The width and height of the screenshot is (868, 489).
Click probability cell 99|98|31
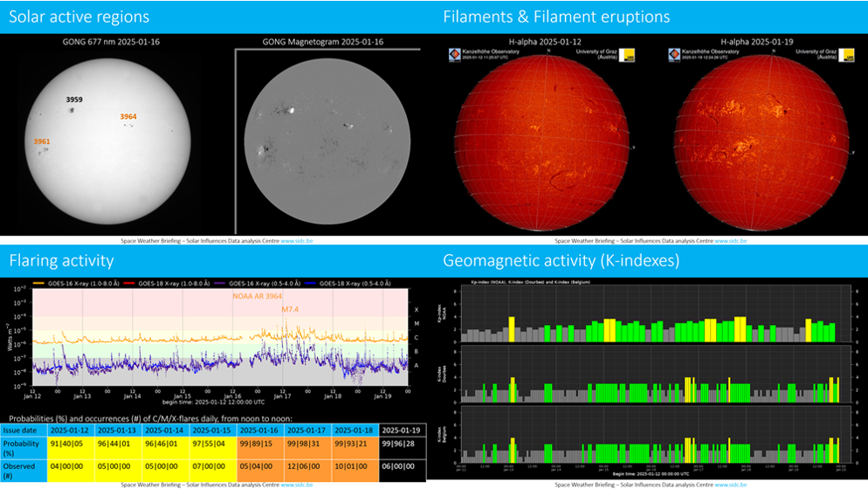pos(307,448)
